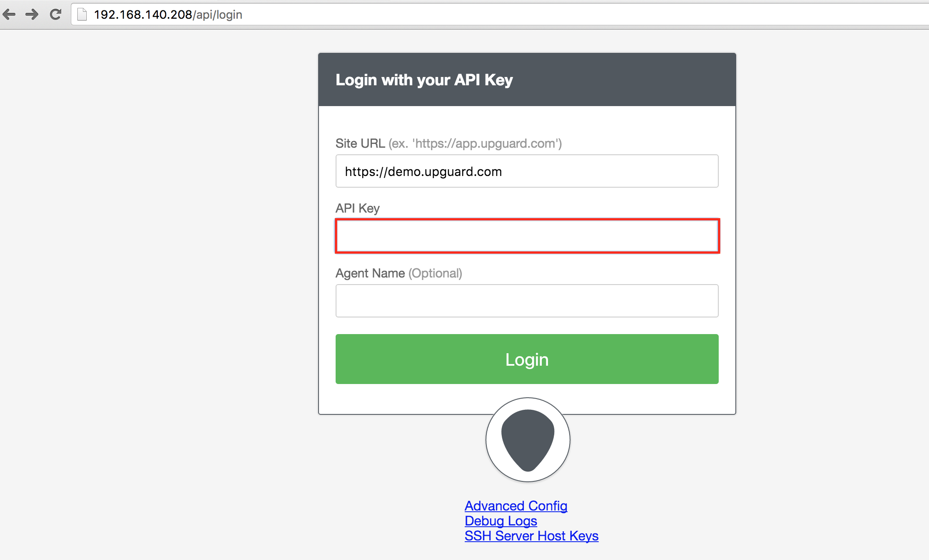Click into the Agent Name field

point(527,301)
